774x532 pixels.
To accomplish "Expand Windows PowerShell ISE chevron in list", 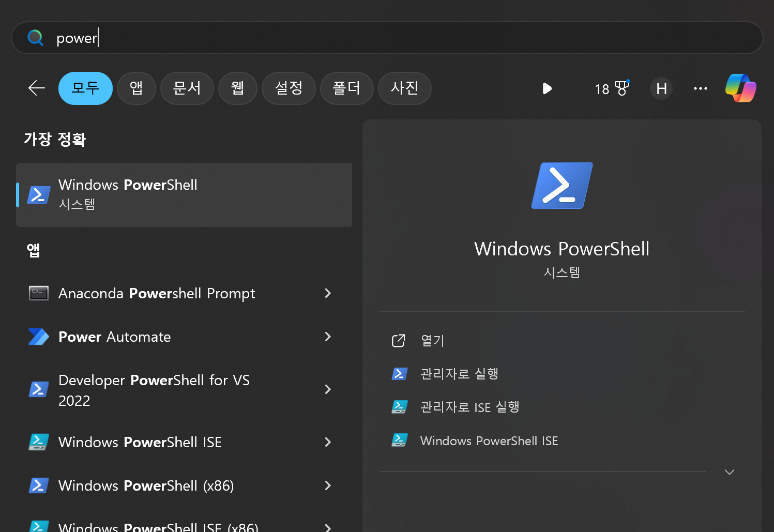I will [328, 442].
